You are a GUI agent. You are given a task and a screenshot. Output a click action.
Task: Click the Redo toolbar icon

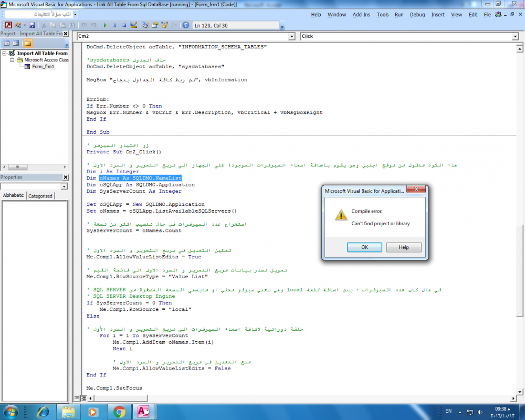point(93,25)
